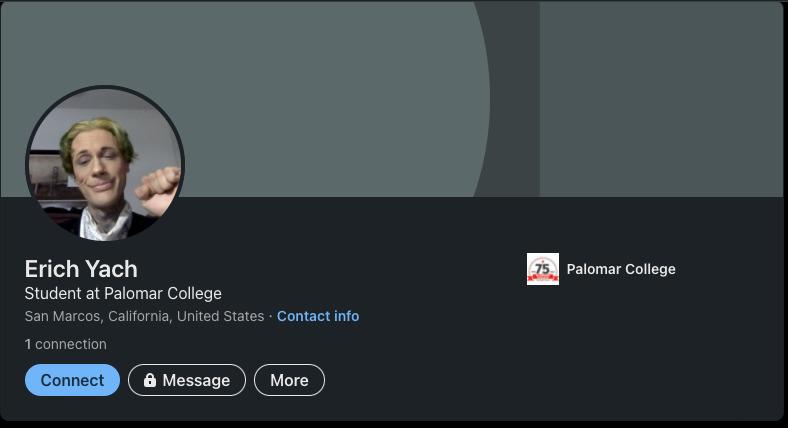Click the right rectangular panel of banner
The image size is (788, 428).
(660, 98)
